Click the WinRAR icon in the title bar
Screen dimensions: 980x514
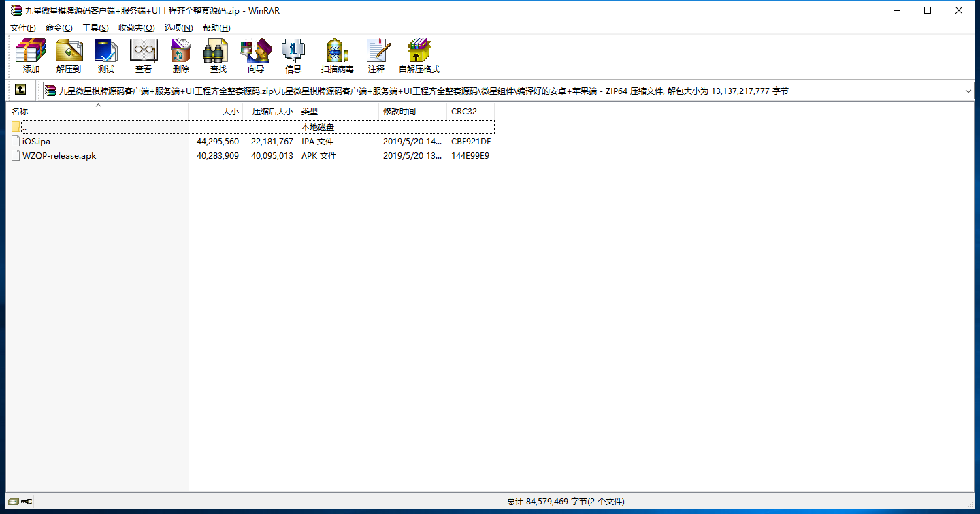tap(16, 10)
